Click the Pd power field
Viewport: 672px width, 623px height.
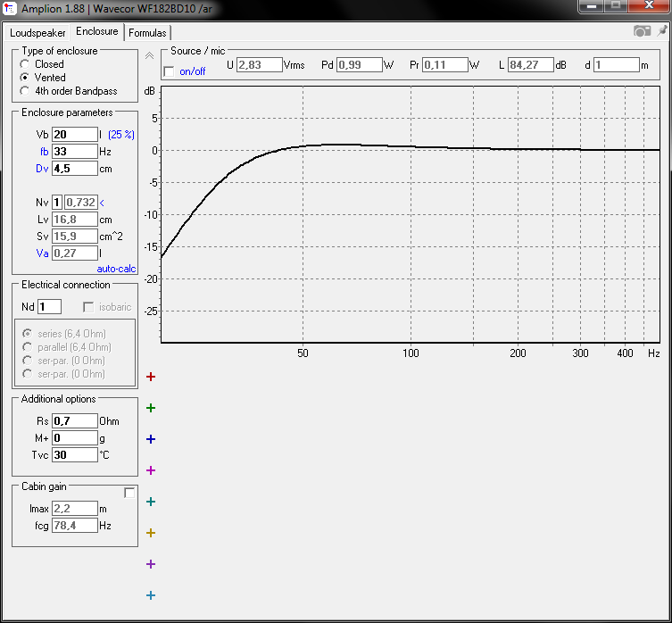tap(359, 65)
